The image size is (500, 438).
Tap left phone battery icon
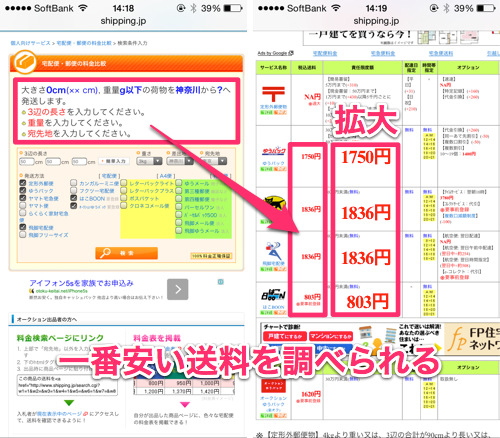click(x=233, y=8)
